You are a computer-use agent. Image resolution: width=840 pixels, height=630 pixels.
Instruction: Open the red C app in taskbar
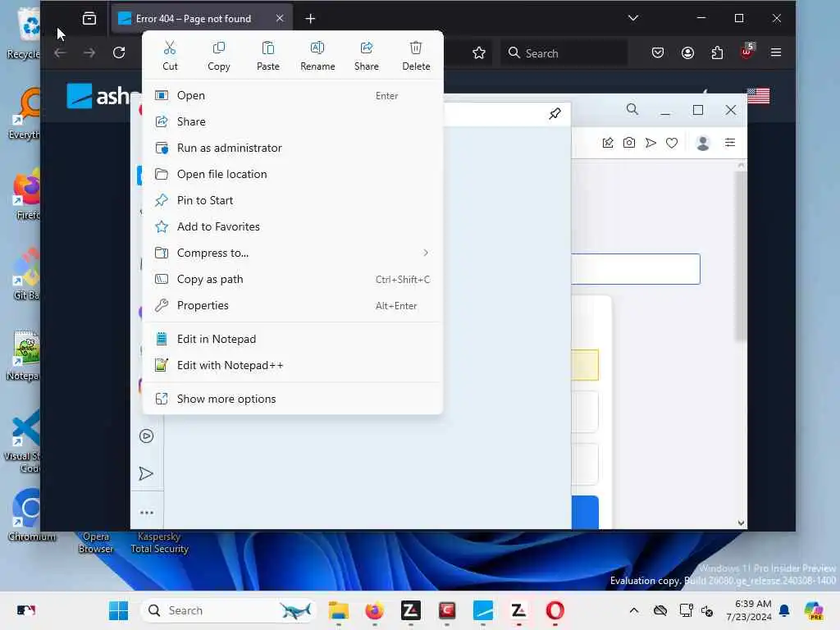(x=447, y=610)
